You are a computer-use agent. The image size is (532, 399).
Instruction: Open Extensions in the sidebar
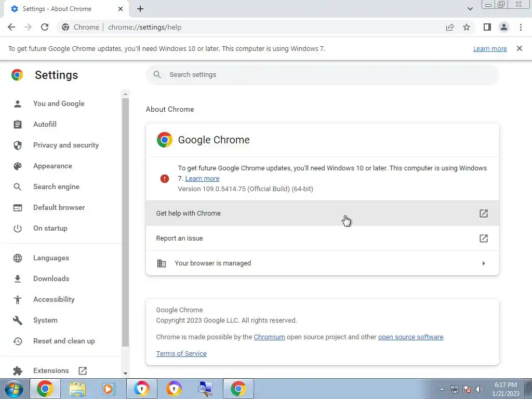[51, 370]
